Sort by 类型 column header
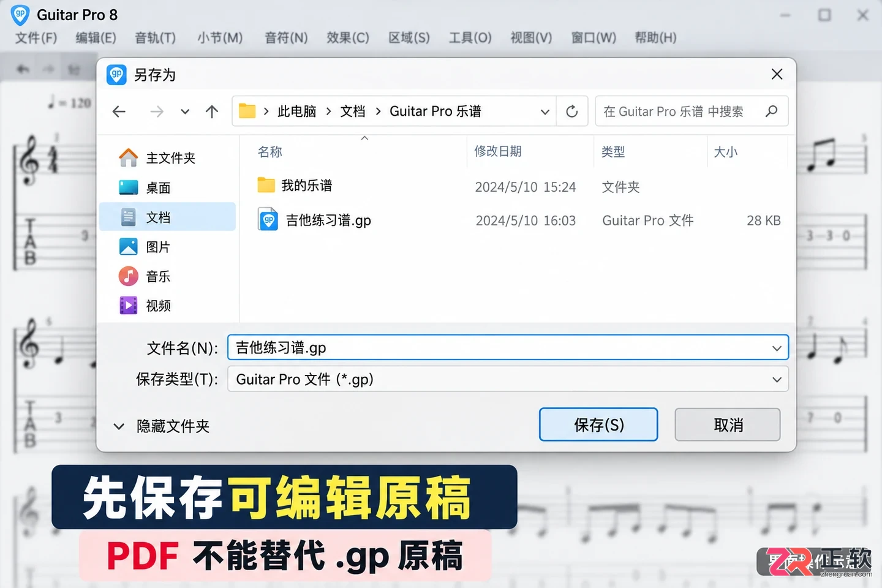This screenshot has width=882, height=588. pos(613,152)
